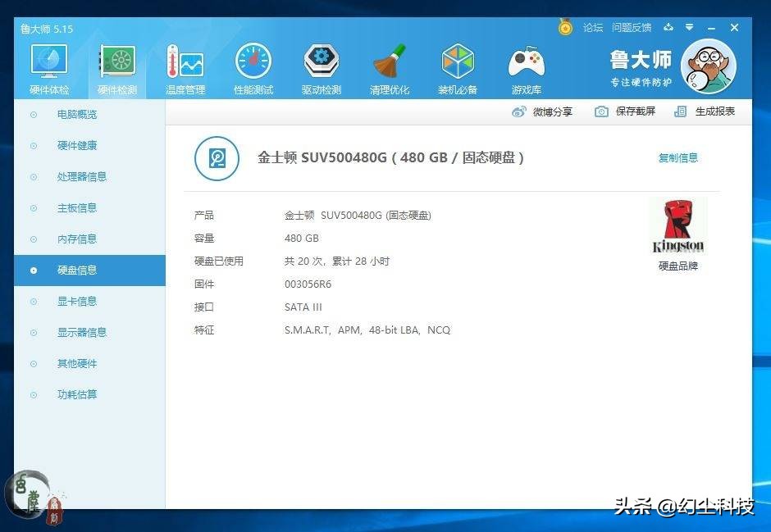Generate a report via 生成报表
Viewport: 771px width, 532px height.
[707, 111]
